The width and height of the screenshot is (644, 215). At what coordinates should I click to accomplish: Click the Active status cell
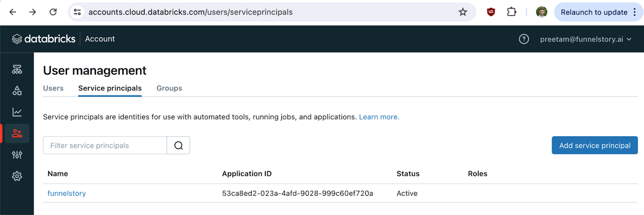tap(407, 193)
